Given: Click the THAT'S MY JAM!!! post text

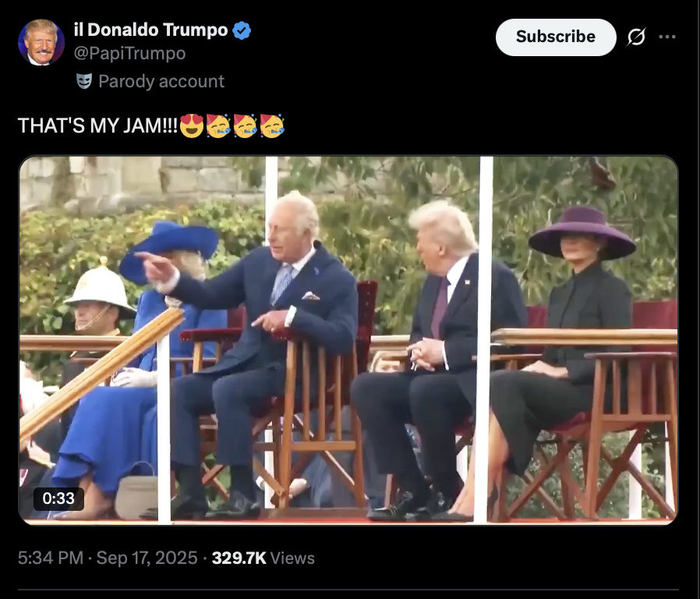Looking at the screenshot, I should (x=97, y=126).
